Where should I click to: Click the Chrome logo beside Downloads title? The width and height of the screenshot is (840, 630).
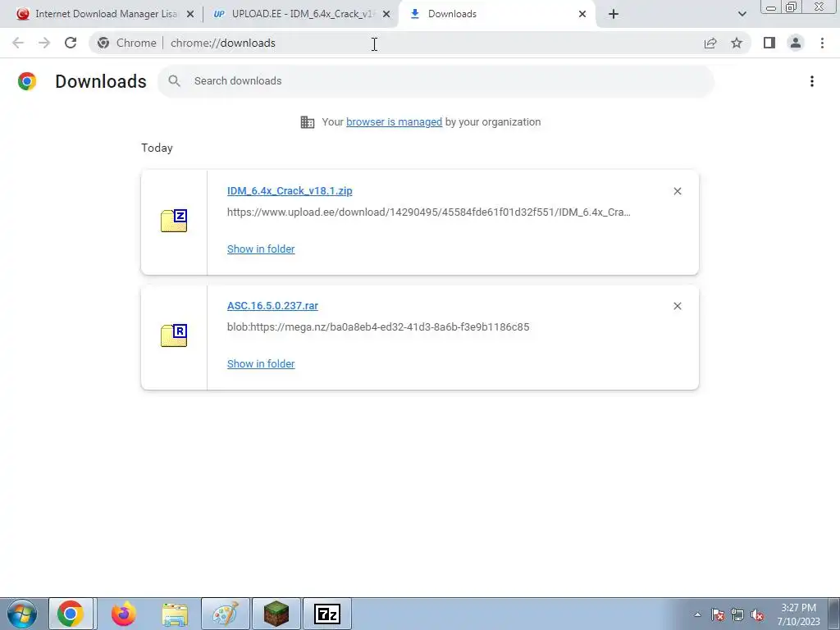pyautogui.click(x=27, y=81)
